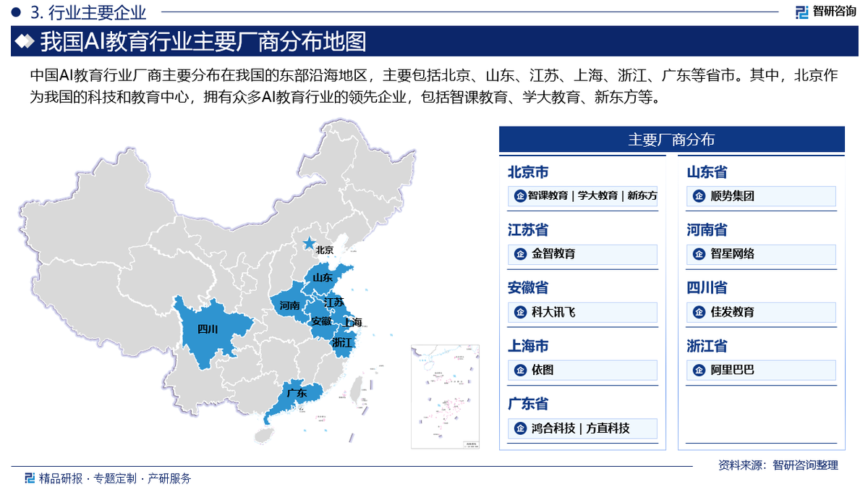Screen dimensions: 868x487
Task: Select the 上海市 section heading
Action: click(x=528, y=346)
